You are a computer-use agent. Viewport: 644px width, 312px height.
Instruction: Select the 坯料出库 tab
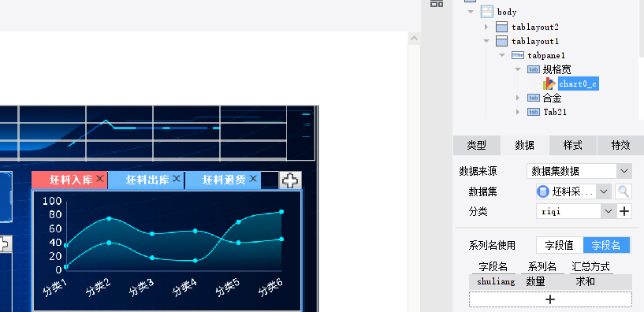point(146,180)
